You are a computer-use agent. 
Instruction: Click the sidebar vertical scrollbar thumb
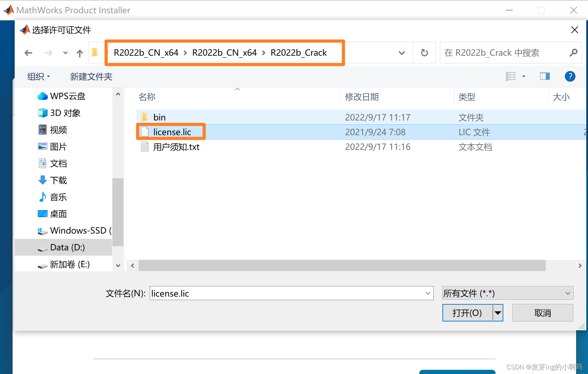[x=118, y=212]
